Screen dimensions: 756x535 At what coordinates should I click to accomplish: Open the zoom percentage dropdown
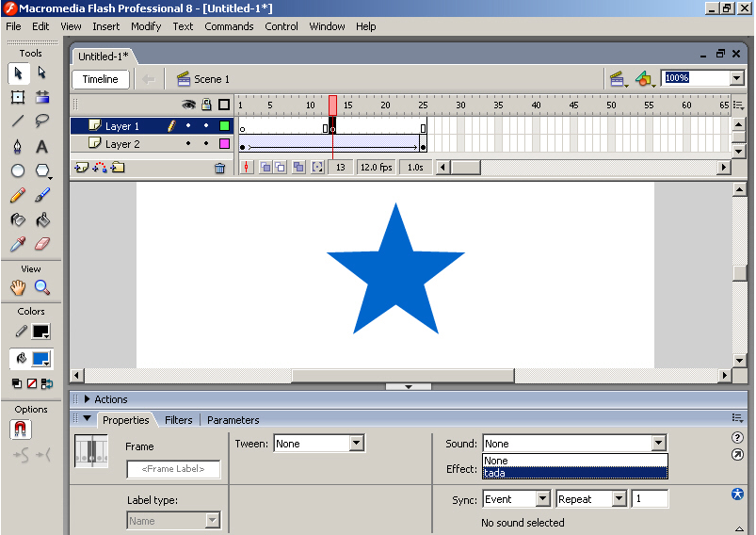(x=736, y=78)
